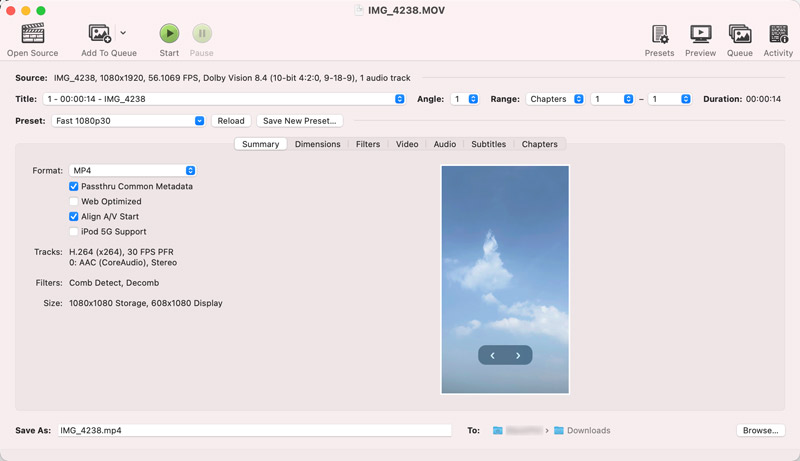
Task: Open the Presets panel icon
Action: 659,34
